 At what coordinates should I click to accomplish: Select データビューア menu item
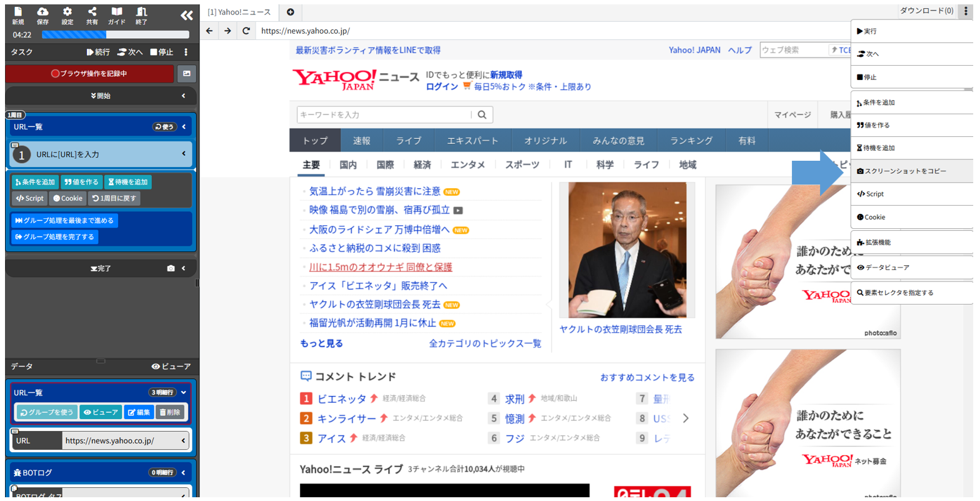tap(912, 267)
